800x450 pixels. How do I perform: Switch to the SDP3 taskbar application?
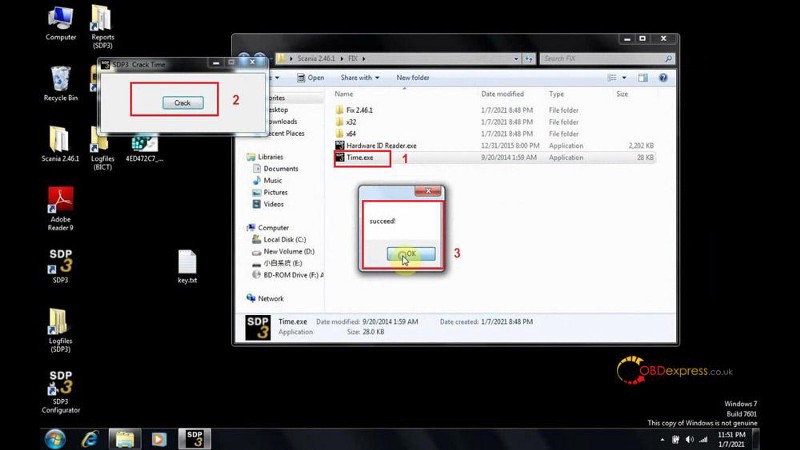pos(194,439)
